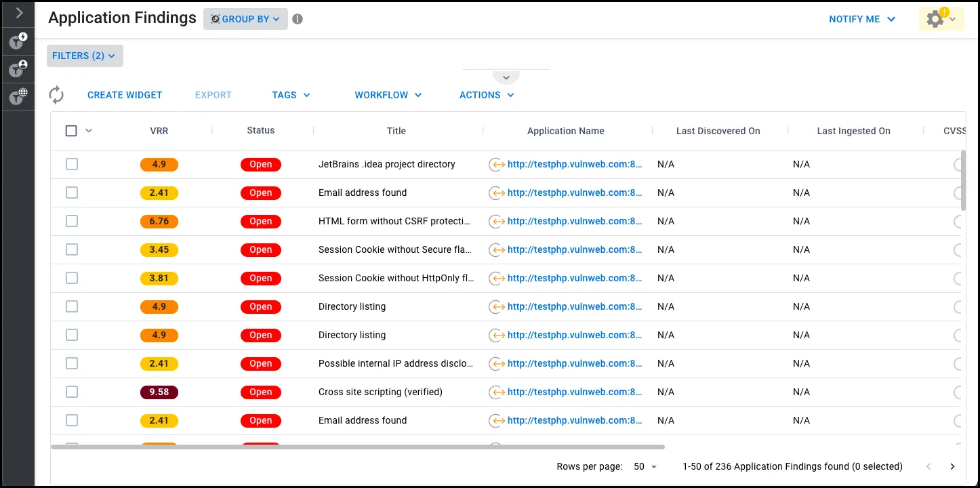Open the Actions menu
Viewport: 980px width, 488px height.
[x=487, y=95]
